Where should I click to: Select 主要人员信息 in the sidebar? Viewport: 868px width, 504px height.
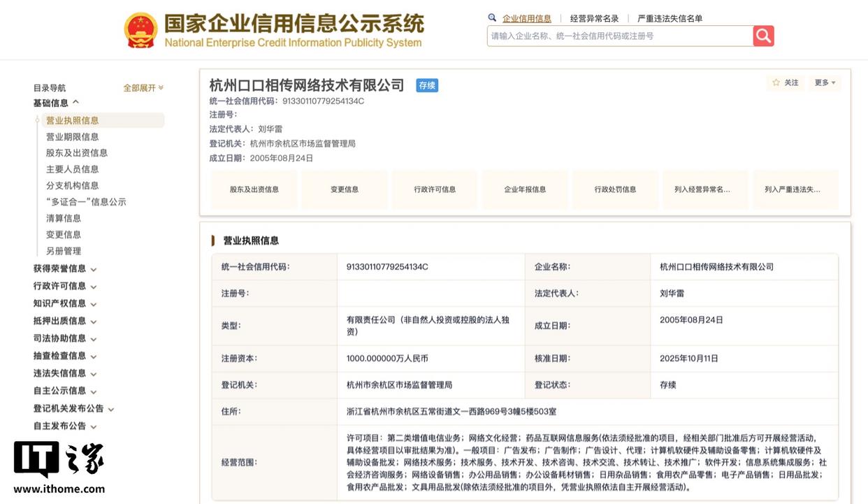coord(73,169)
